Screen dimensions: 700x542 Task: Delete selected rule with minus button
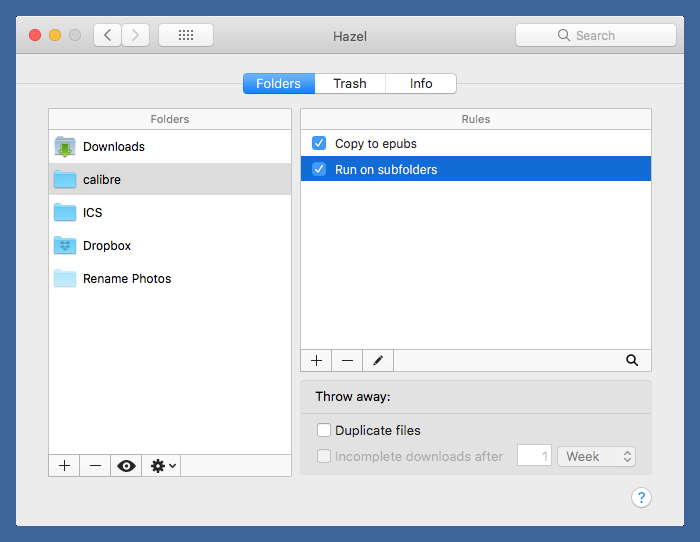347,360
